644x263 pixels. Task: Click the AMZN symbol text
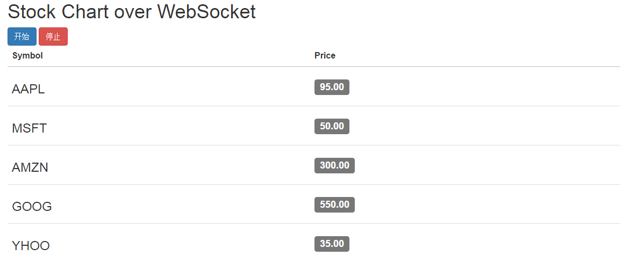tap(30, 168)
